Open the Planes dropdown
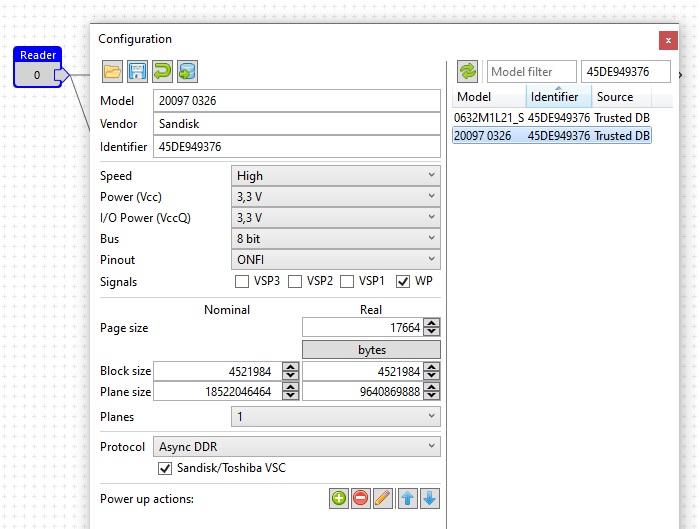The height and width of the screenshot is (529, 700). coord(336,417)
